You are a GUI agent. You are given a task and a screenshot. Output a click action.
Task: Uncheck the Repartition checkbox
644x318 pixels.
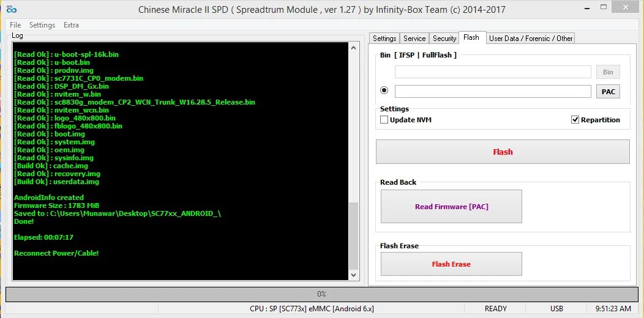click(x=575, y=120)
